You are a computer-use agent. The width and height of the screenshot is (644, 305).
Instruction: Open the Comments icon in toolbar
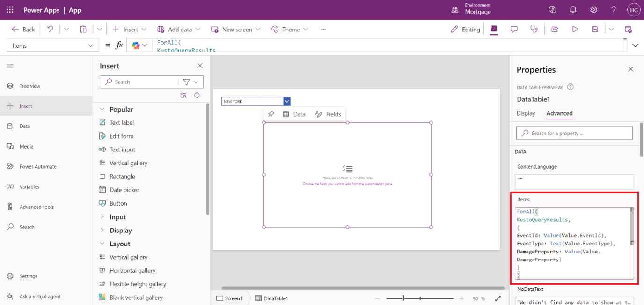point(514,29)
